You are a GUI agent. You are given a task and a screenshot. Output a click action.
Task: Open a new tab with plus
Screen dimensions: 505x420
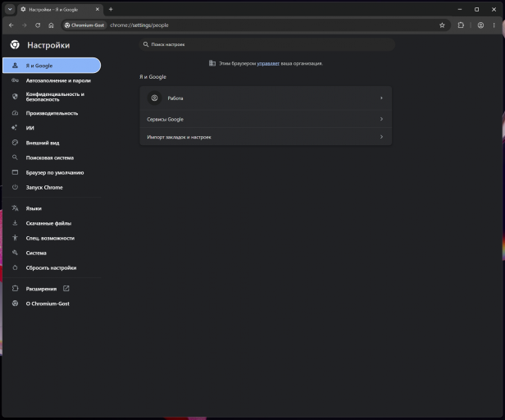tap(111, 9)
